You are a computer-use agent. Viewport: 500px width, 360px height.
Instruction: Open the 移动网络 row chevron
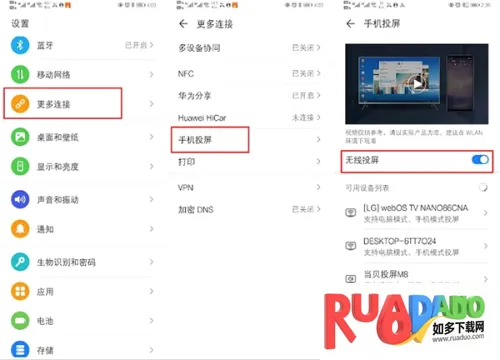pos(151,74)
